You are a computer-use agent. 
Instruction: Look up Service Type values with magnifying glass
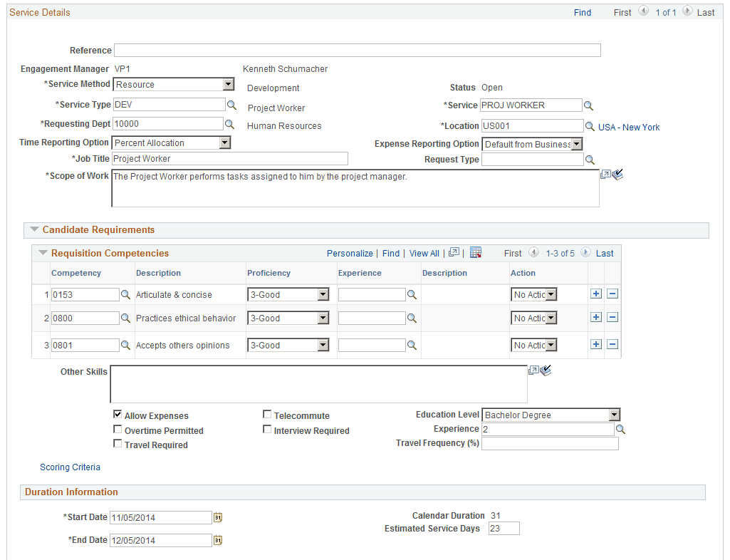coord(233,104)
